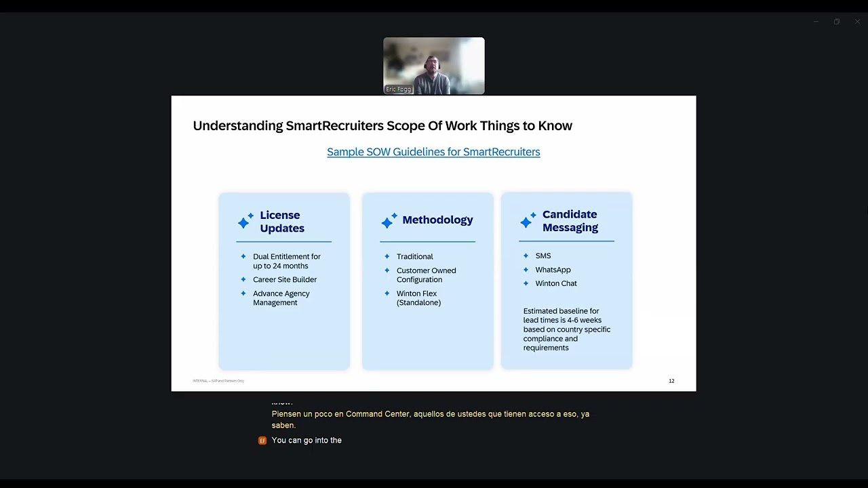868x488 pixels.
Task: Click the "Winton Flex (Standalone)" item
Action: click(419, 298)
